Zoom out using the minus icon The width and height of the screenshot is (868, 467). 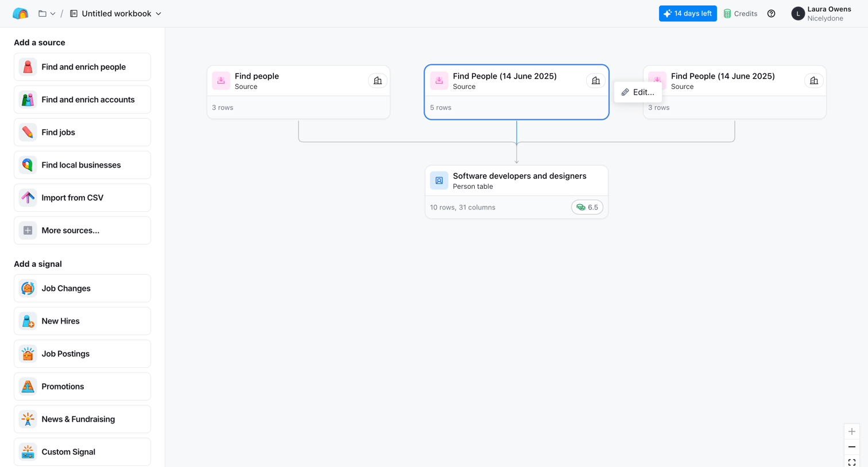point(852,447)
